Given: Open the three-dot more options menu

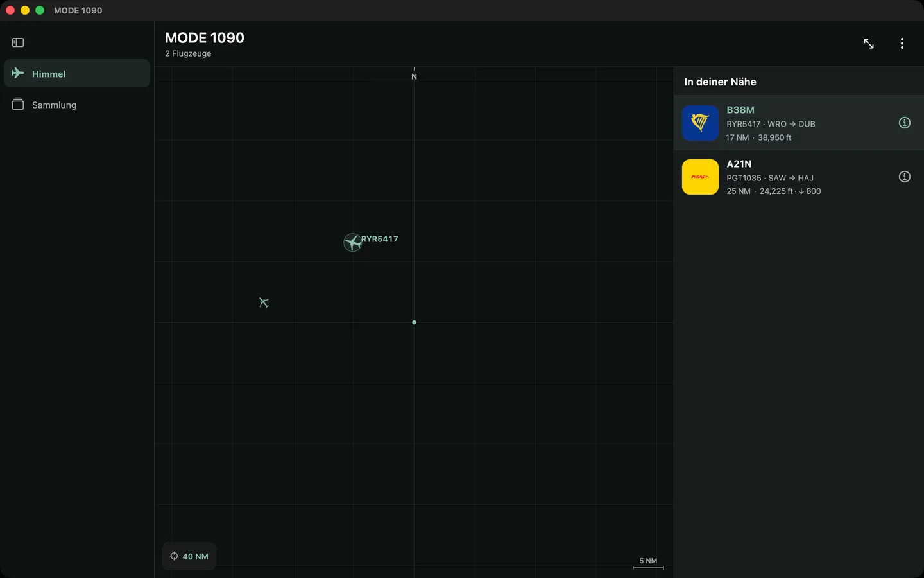Looking at the screenshot, I should coord(902,44).
